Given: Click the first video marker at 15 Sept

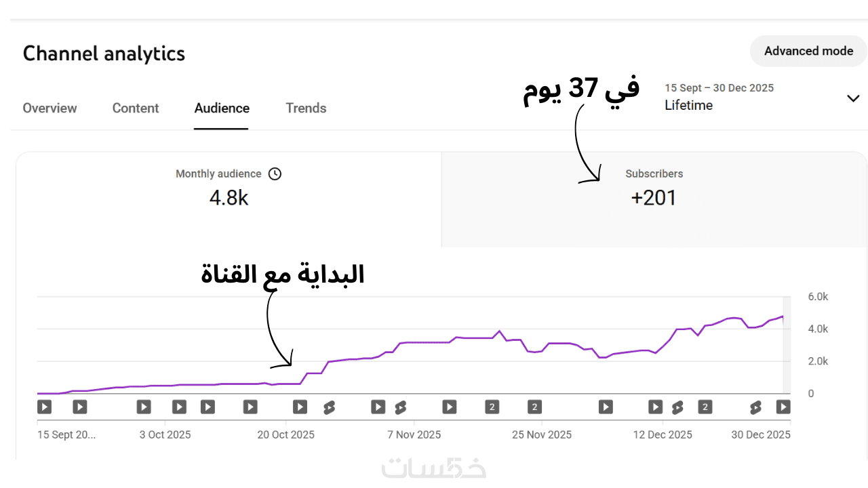Looking at the screenshot, I should tap(44, 407).
